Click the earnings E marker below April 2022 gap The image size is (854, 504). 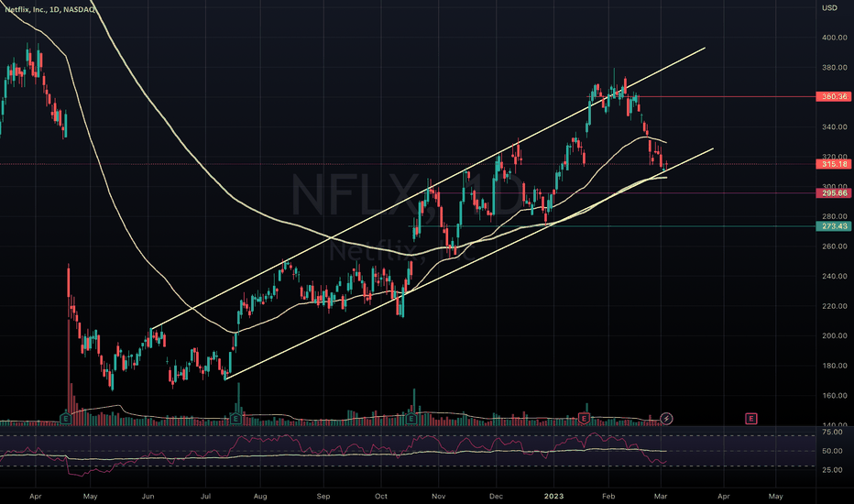(65, 419)
